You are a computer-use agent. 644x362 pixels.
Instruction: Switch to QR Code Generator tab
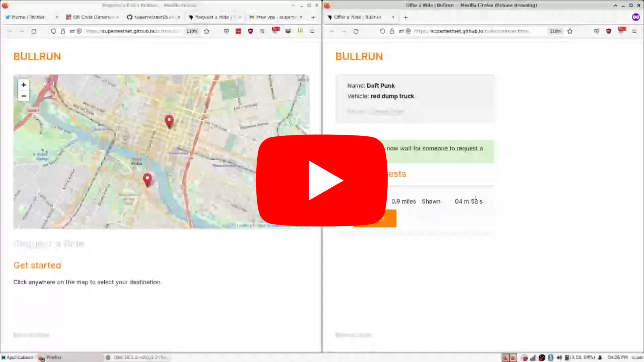click(92, 17)
